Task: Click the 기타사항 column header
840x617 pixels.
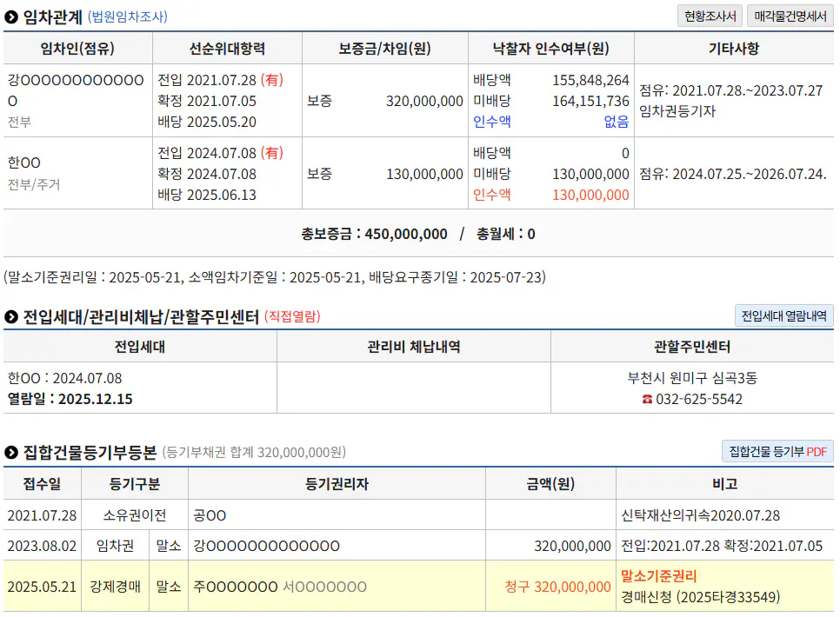Action: click(733, 48)
